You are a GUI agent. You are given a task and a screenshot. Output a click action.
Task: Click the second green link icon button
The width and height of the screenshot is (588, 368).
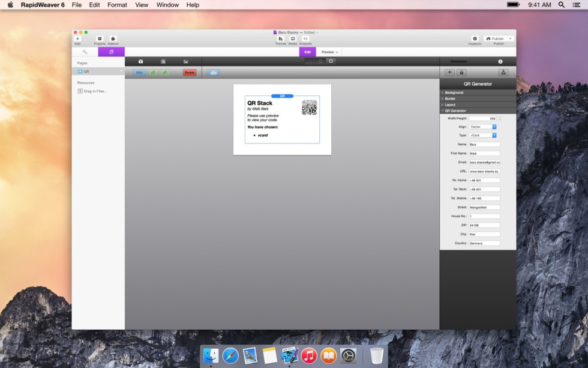point(165,73)
